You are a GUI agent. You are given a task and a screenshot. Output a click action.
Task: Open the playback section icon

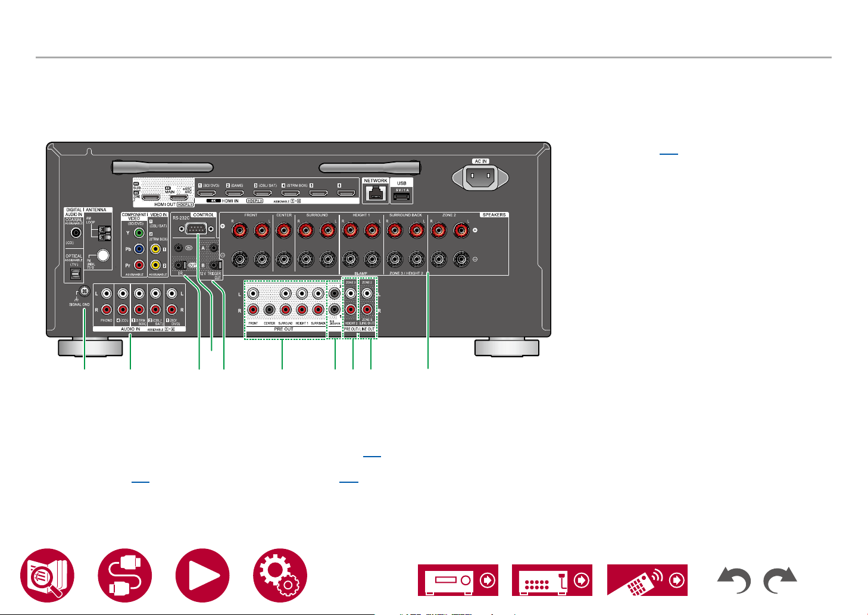pyautogui.click(x=202, y=576)
